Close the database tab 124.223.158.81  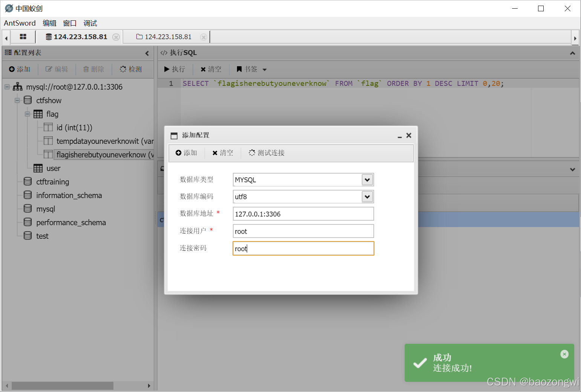(x=116, y=37)
